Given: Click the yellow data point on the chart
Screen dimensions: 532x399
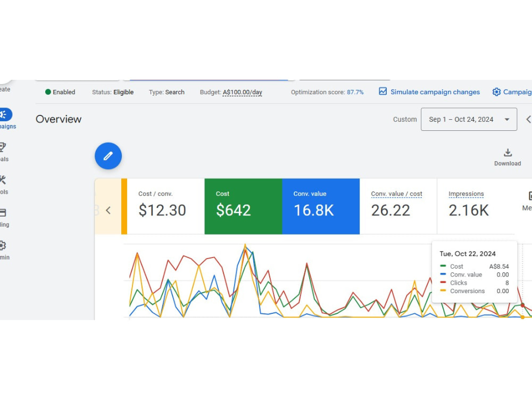Looking at the screenshot, I should click(522, 317).
